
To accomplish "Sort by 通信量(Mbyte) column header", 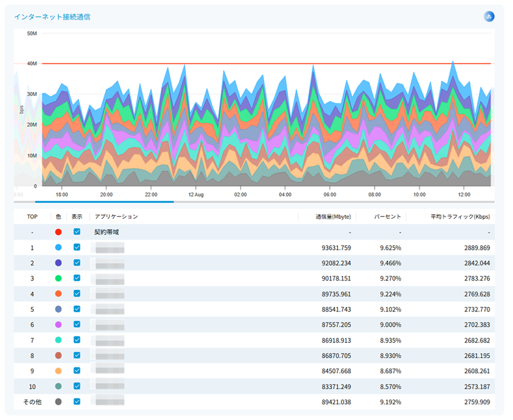I will 333,216.
